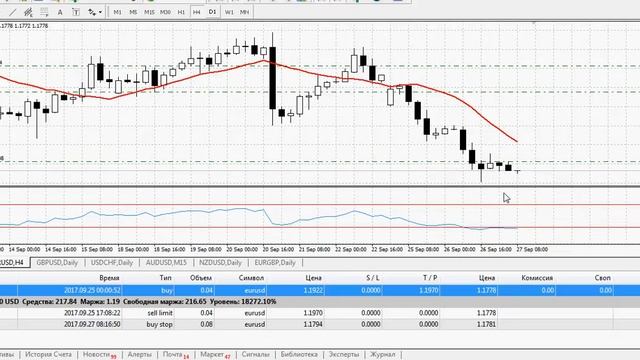Screen dimensions: 640x360
Task: Click the S / L column header
Action: coord(373,278)
